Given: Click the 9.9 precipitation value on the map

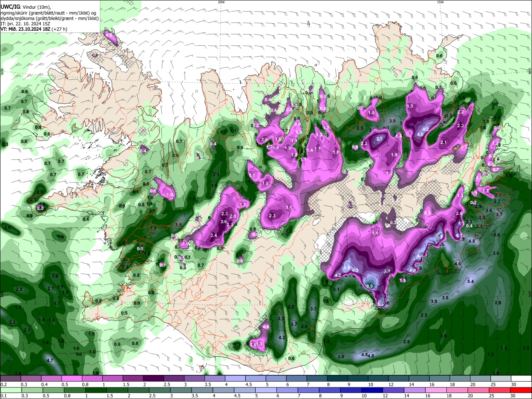Looking at the screenshot, I should pos(369,286).
